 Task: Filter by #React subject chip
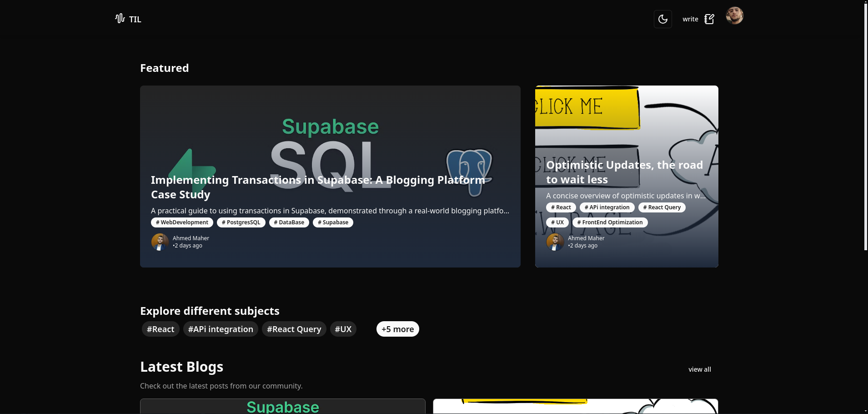(x=161, y=329)
